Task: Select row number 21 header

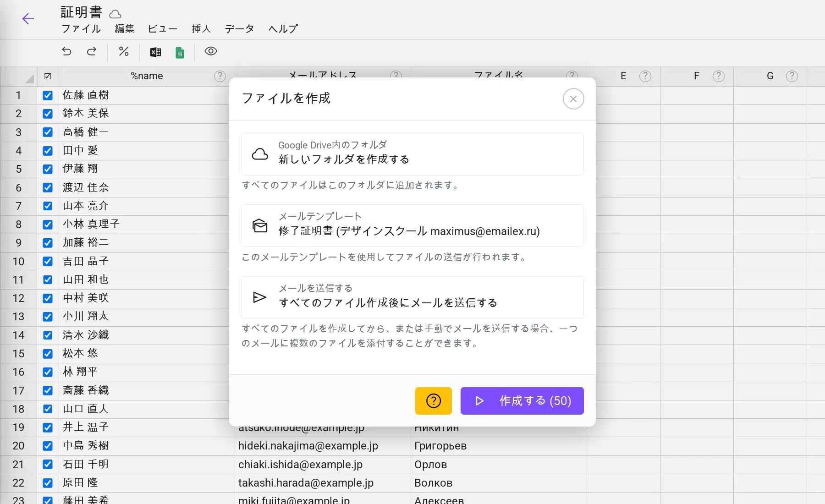Action: (18, 465)
